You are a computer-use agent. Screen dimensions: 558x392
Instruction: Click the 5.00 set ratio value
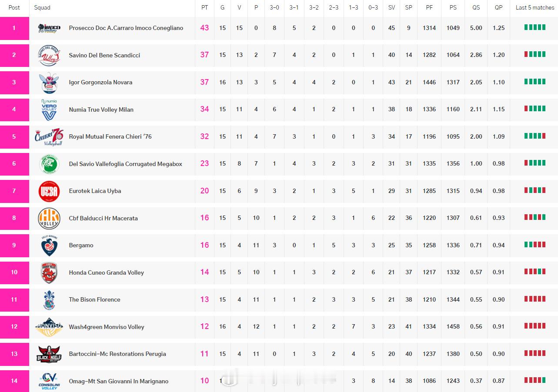point(476,28)
